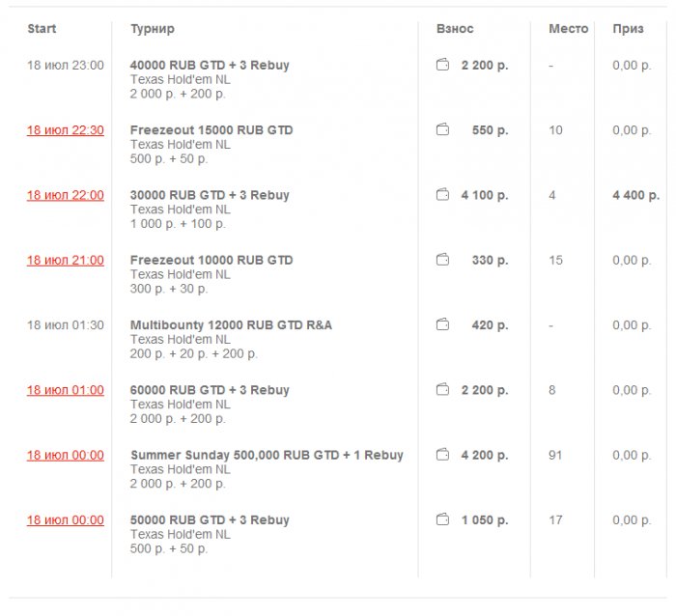The width and height of the screenshot is (676, 616).
Task: Open the 18 июл 21:00 start time link
Action: [65, 260]
